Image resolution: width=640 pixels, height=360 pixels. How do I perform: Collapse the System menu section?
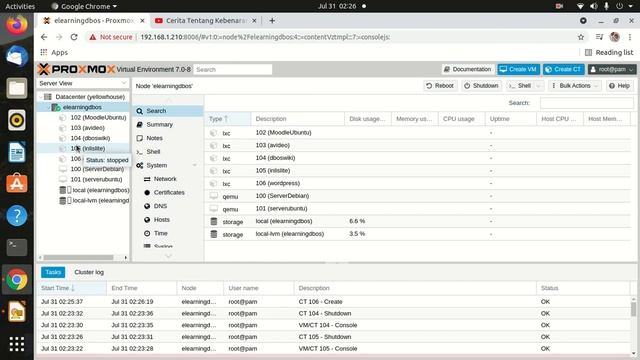point(195,165)
